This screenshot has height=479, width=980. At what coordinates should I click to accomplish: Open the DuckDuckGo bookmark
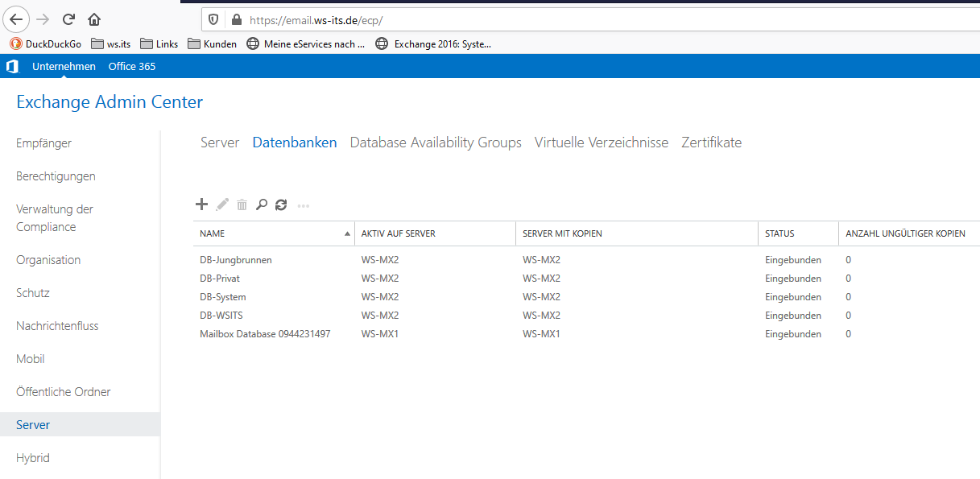pos(46,44)
